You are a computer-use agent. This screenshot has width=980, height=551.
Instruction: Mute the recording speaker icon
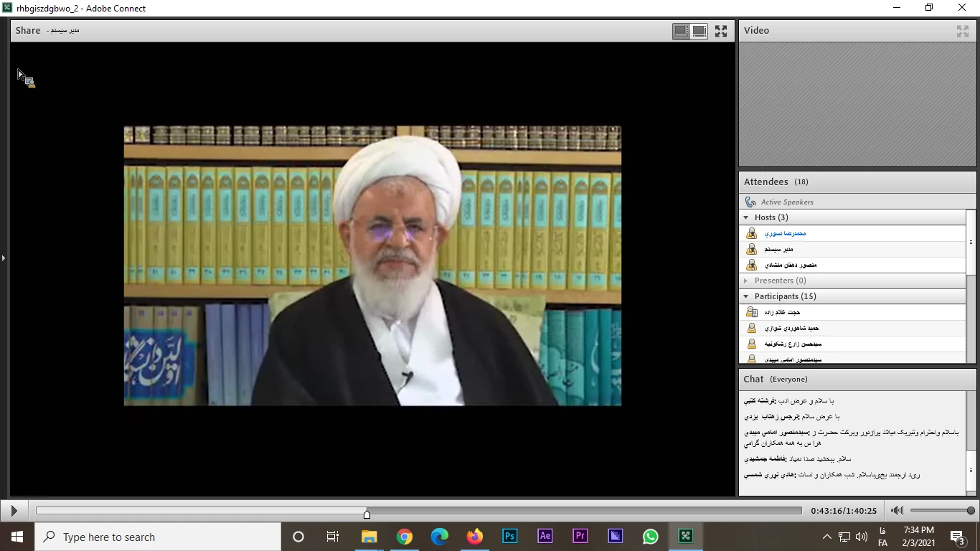[x=897, y=511]
